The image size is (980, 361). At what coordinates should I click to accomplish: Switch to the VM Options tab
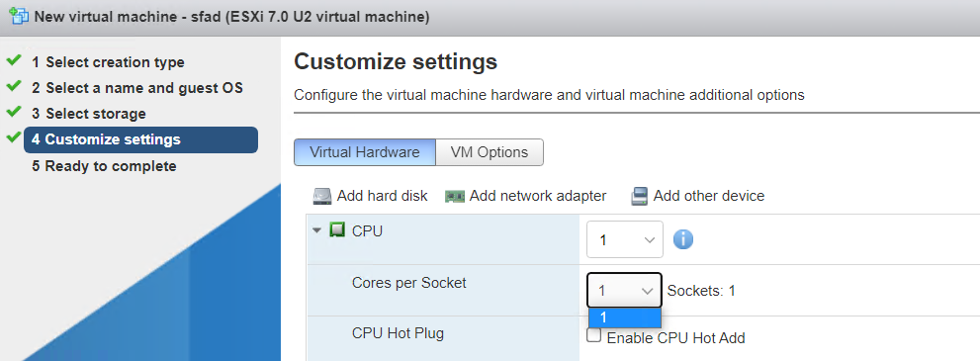tap(490, 152)
